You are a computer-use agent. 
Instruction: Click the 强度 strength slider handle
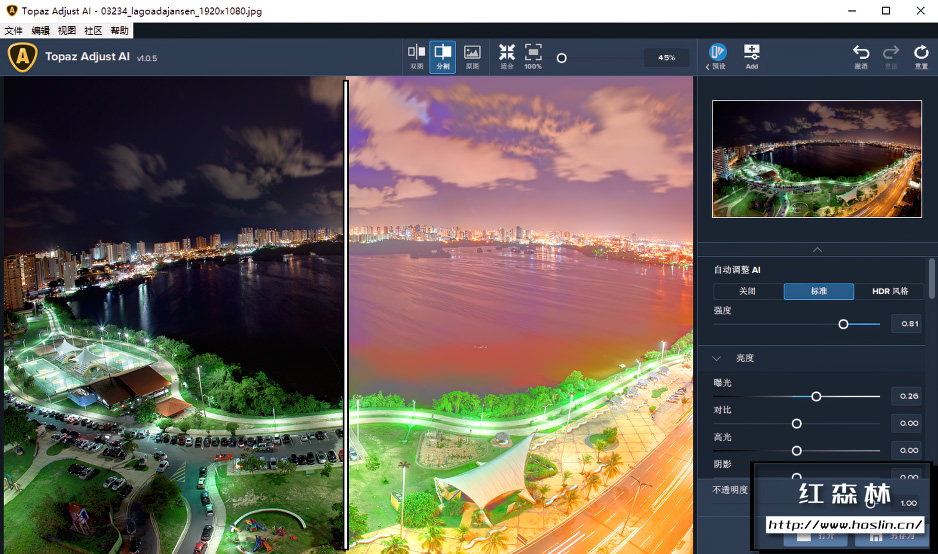(843, 324)
